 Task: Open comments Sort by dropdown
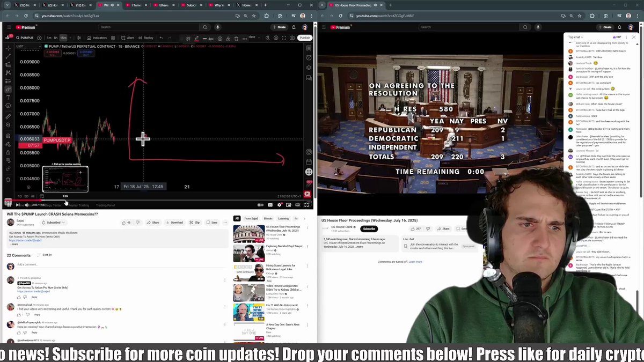(45, 255)
